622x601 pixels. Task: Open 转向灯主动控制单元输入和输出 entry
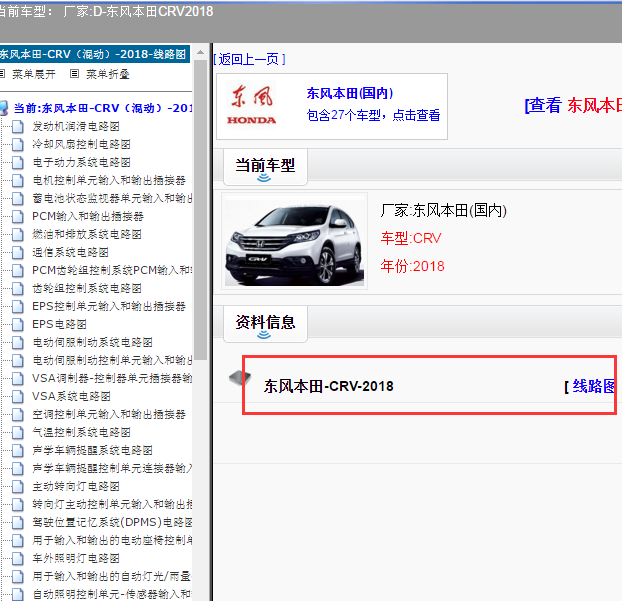[x=112, y=505]
